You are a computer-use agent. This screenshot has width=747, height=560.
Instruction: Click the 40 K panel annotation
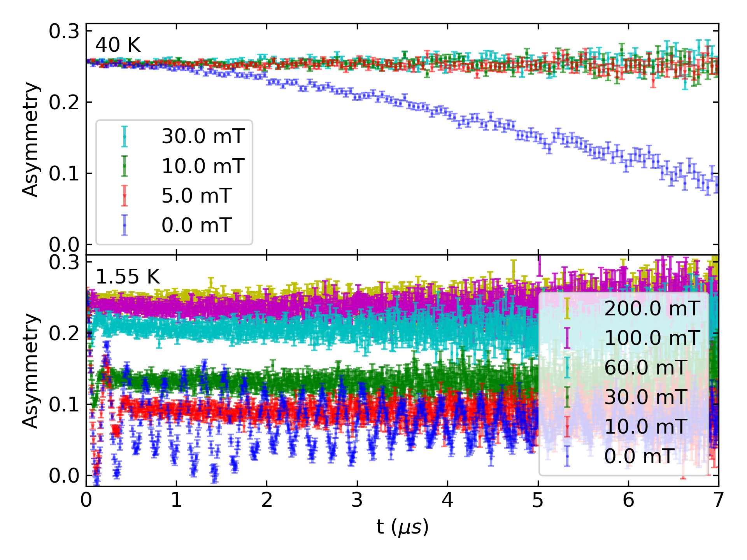click(x=118, y=45)
